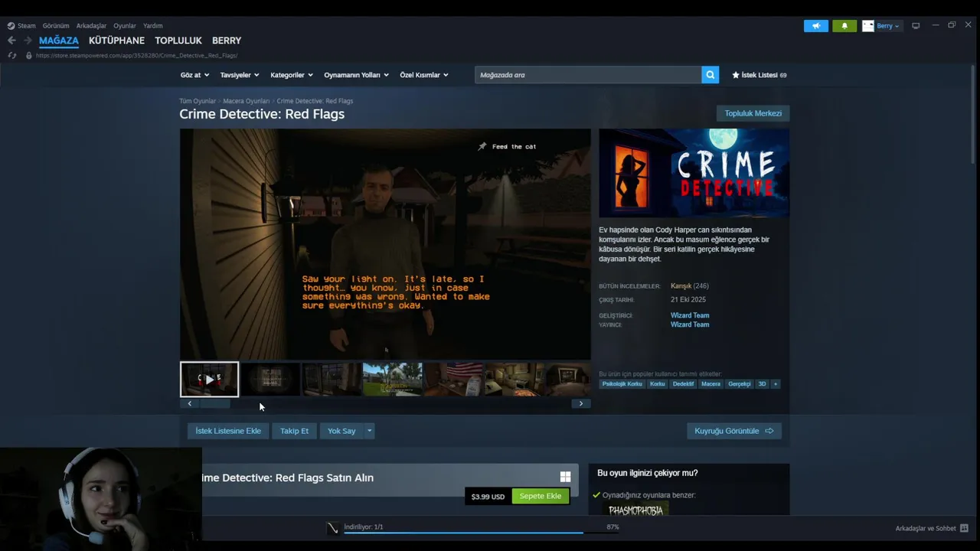
Task: Expand the Oynamanın Yolları dropdown
Action: [356, 75]
